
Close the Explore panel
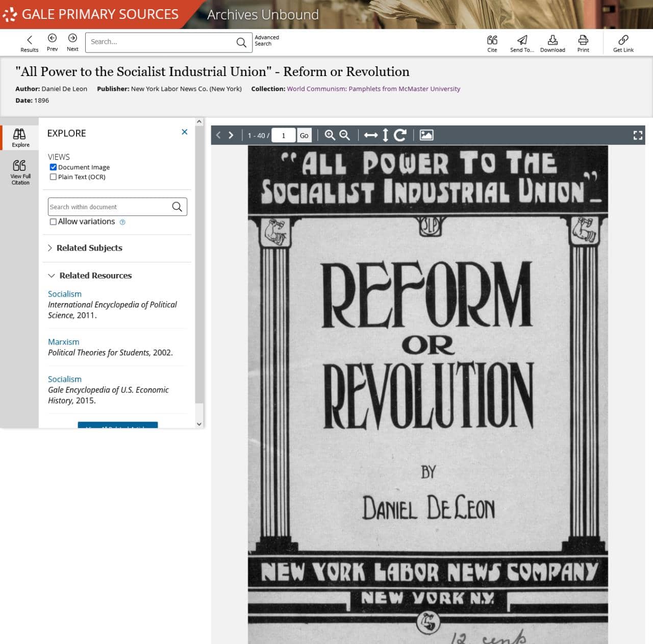[185, 132]
